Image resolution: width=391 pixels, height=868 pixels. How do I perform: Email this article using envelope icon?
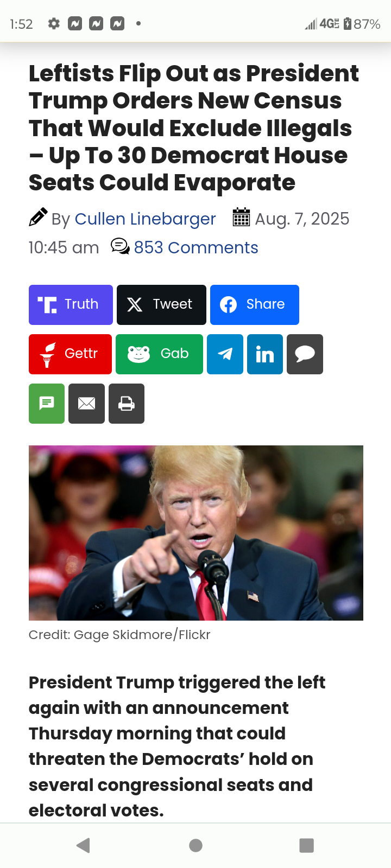86,404
